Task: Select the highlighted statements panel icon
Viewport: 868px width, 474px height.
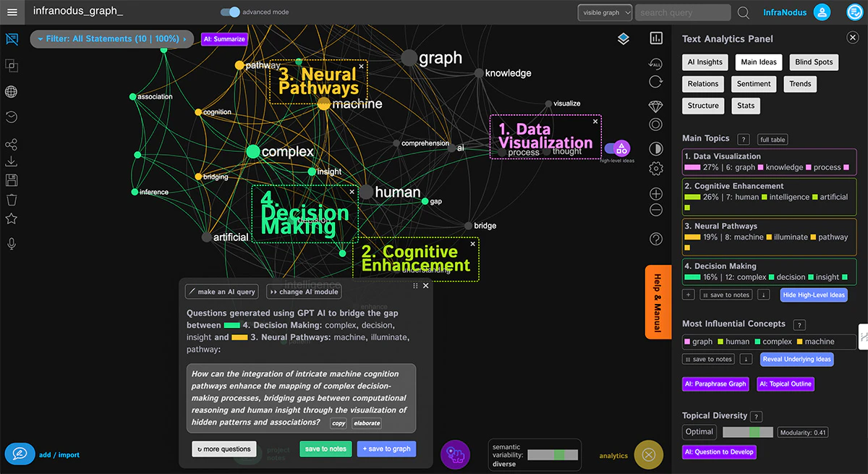Action: (12, 38)
